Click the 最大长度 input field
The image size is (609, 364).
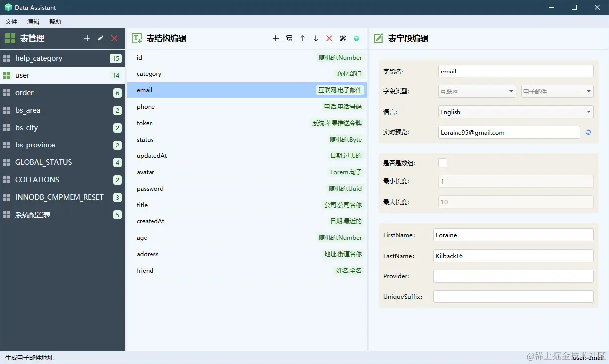[x=516, y=202]
